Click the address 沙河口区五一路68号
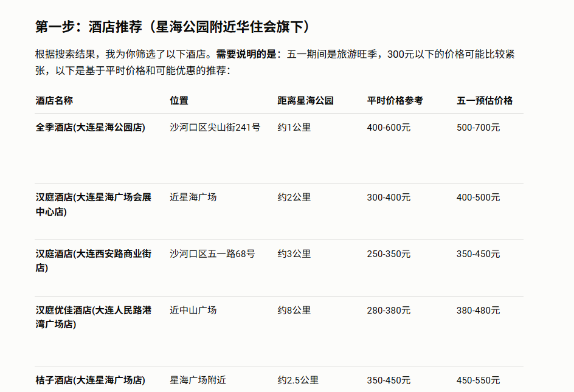The image size is (574, 392). 212,253
